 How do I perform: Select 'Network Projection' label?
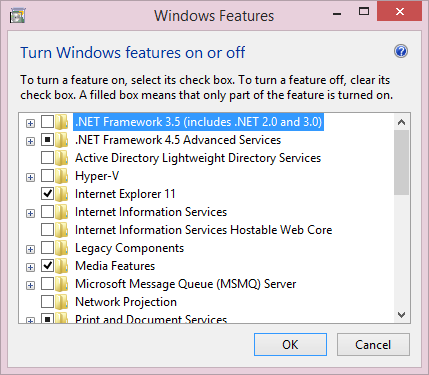[x=126, y=302]
